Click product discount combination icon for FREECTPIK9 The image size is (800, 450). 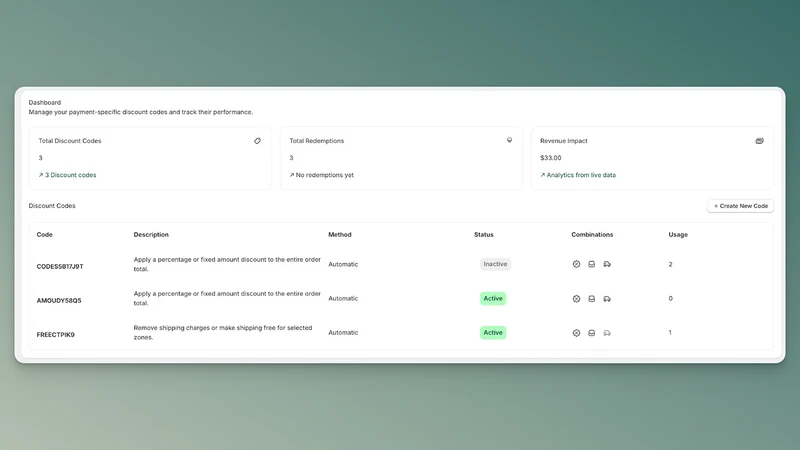coord(576,333)
